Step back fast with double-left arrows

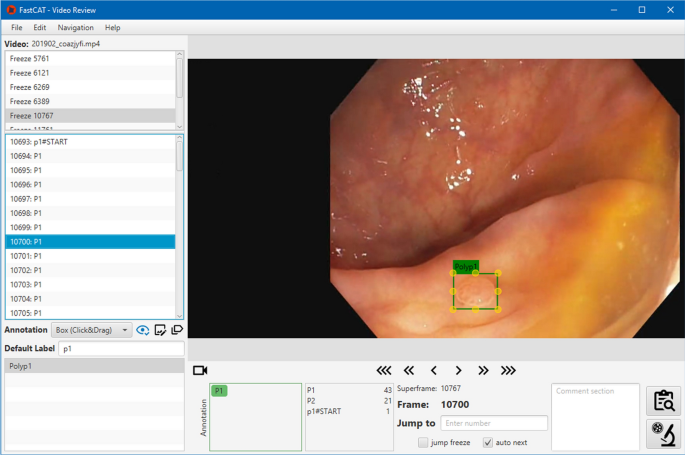[x=408, y=371]
